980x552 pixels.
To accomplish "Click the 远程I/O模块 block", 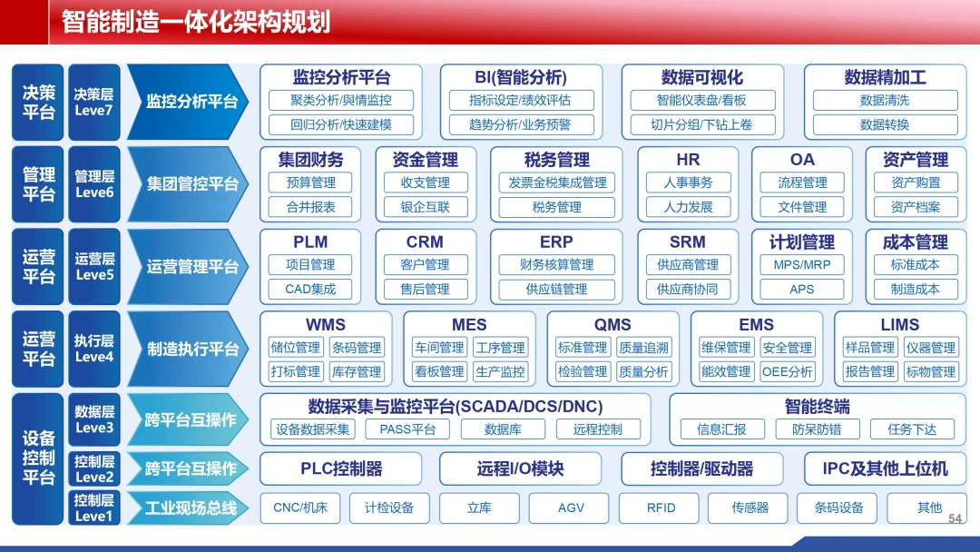I will (x=521, y=468).
